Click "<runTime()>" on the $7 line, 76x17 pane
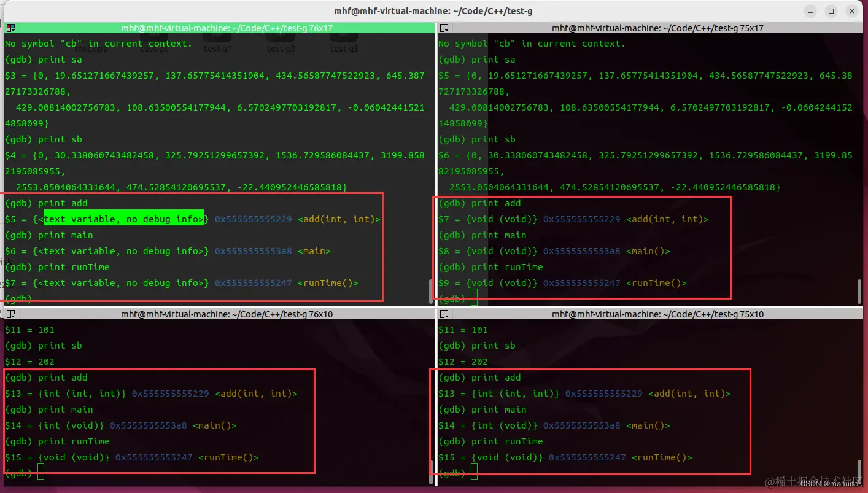Image resolution: width=868 pixels, height=493 pixels. [x=328, y=283]
